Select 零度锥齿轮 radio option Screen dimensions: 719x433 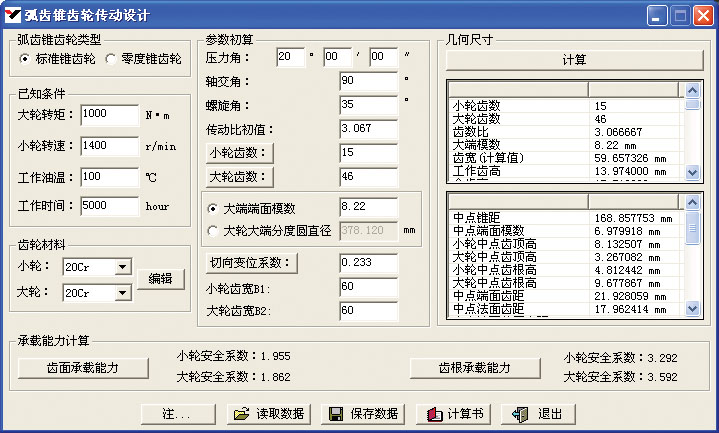click(x=111, y=59)
